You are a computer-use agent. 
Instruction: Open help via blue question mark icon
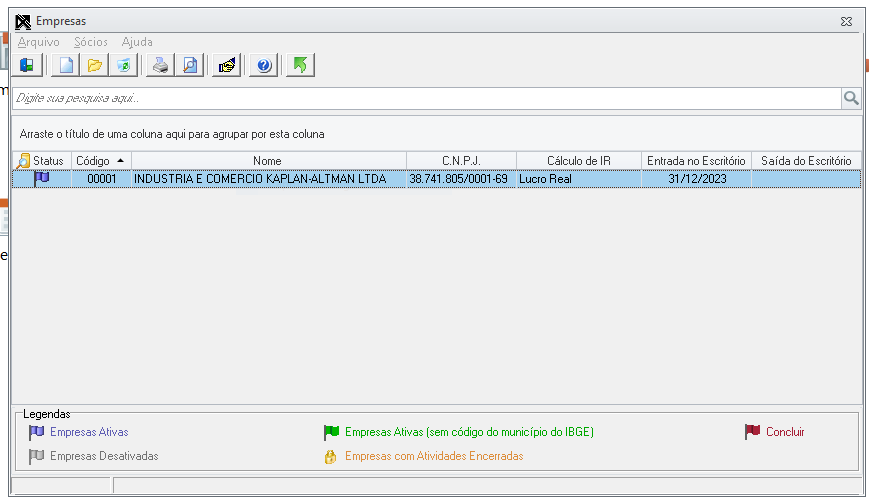coord(264,66)
